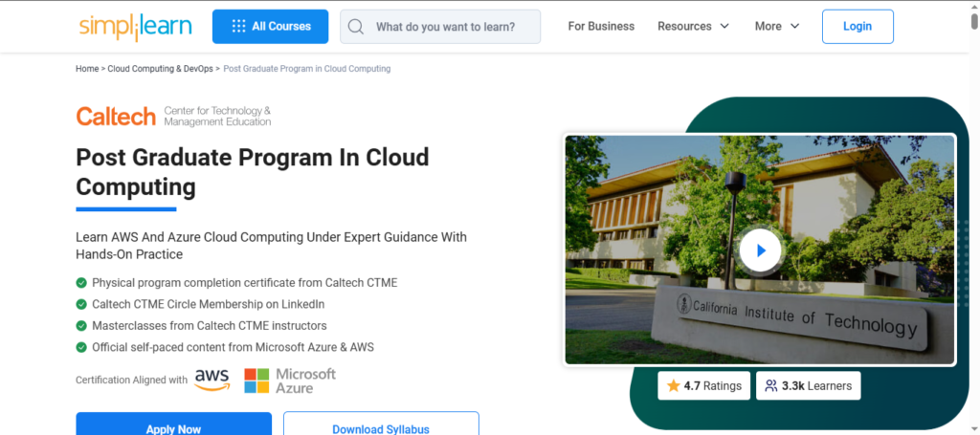
Task: Click green check next to Physical program certificate
Action: click(x=81, y=283)
